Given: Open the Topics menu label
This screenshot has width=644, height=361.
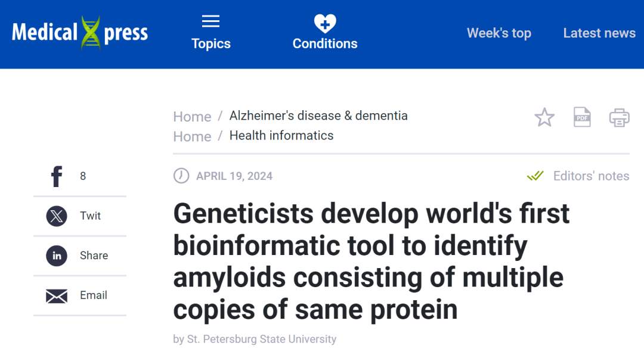Looking at the screenshot, I should (210, 44).
